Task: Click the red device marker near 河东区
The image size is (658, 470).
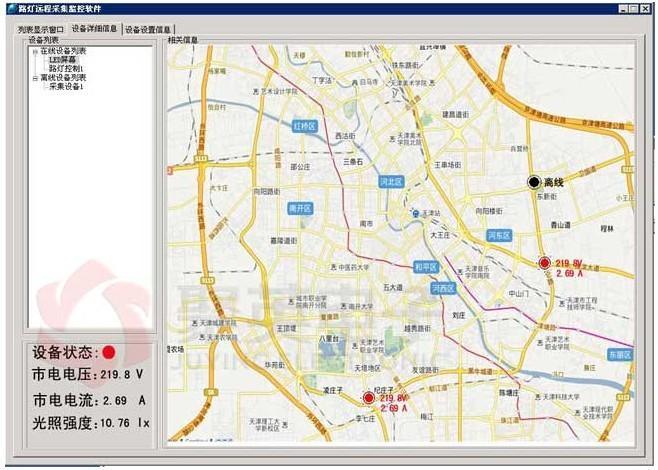Action: click(x=544, y=263)
